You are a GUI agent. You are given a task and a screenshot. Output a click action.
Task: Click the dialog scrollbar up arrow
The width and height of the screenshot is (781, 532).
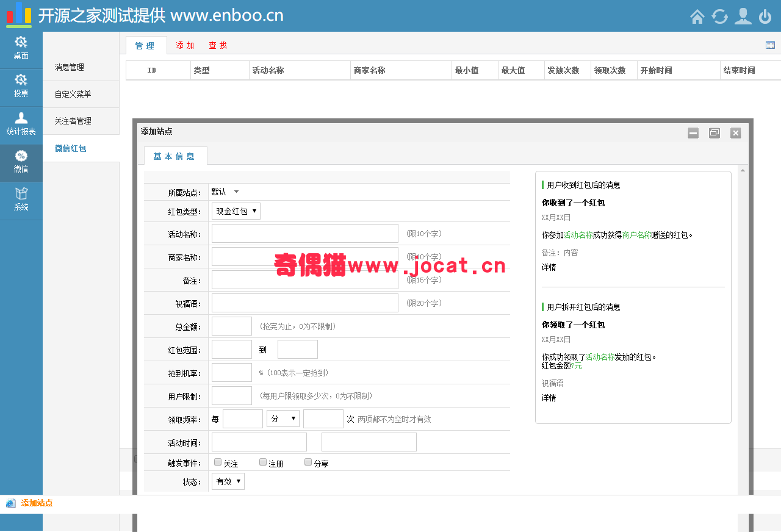(743, 170)
